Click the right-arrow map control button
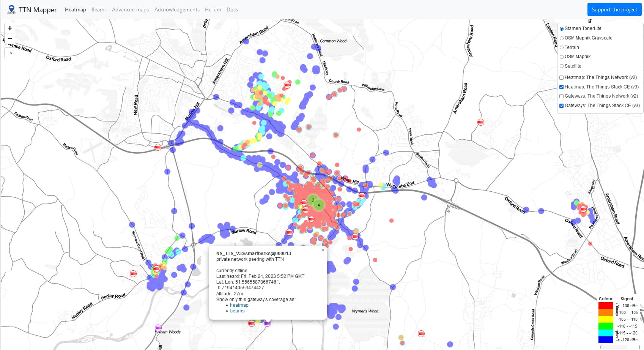This screenshot has height=350, width=644. 10,53
